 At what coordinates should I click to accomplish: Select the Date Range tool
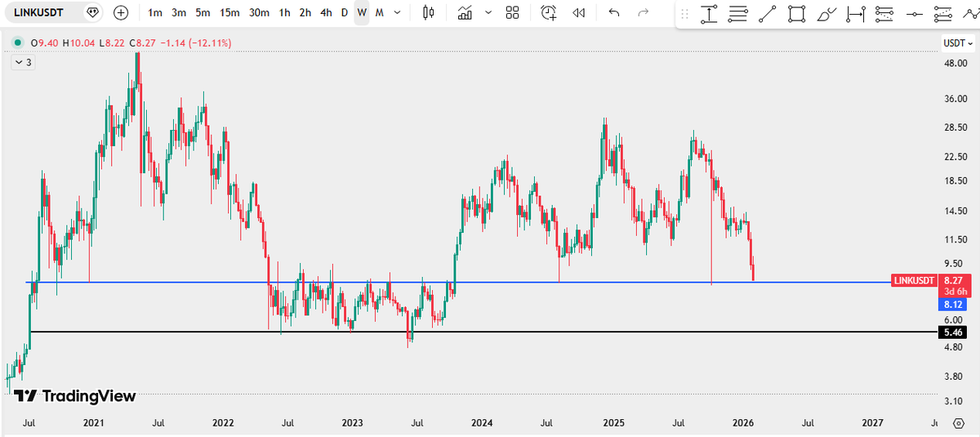tap(855, 14)
